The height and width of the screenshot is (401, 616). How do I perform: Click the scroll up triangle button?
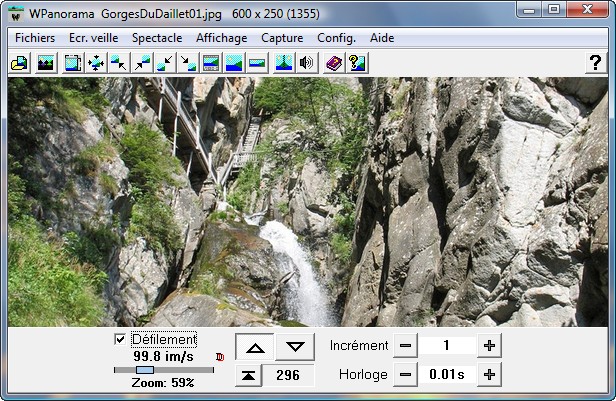coord(255,347)
